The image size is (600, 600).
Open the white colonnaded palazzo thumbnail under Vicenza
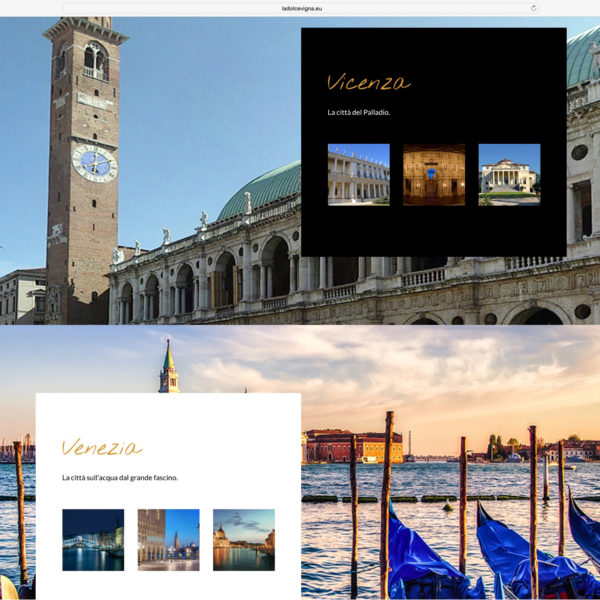358,174
